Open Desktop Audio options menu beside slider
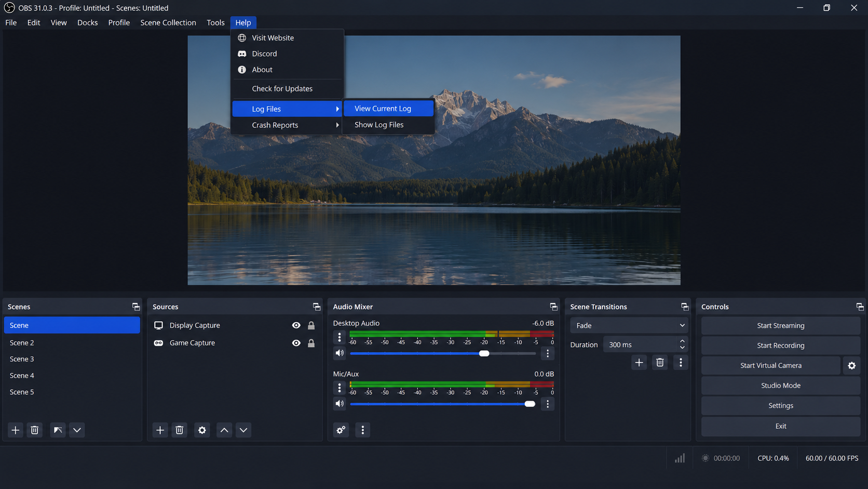Image resolution: width=868 pixels, height=489 pixels. (547, 353)
